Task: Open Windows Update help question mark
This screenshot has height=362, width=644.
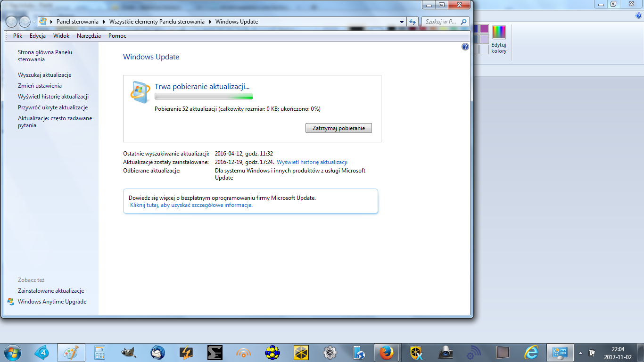Action: (465, 47)
